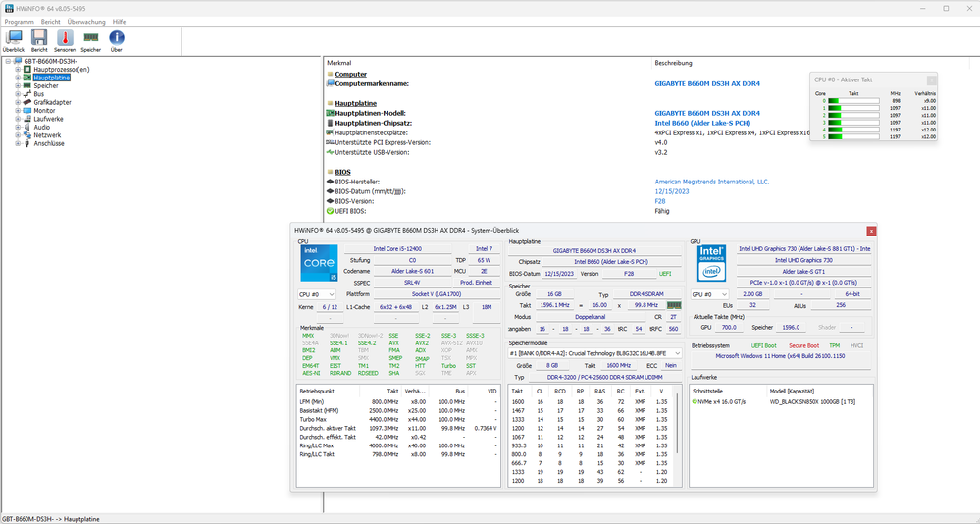Click the Bericht floppy disk toolbar icon
The width and height of the screenshot is (980, 524).
tap(39, 38)
